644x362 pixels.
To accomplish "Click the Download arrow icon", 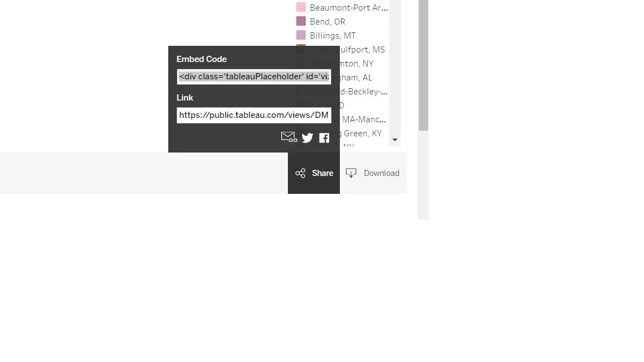I will (x=351, y=173).
